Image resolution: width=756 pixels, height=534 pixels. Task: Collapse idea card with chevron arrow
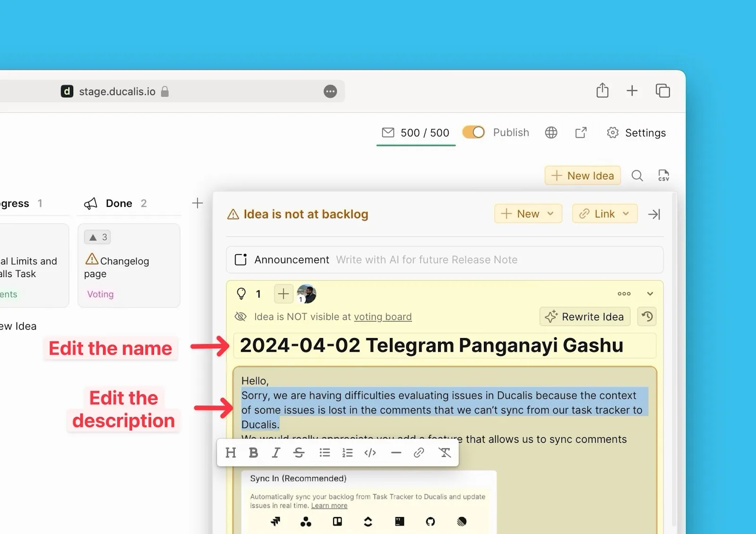650,294
